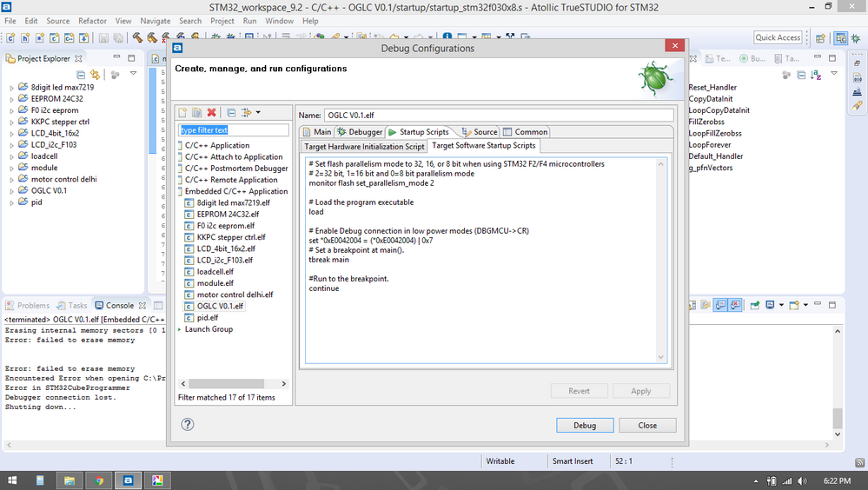Expand the OGLC V0.1 project node
The height and width of the screenshot is (490, 868).
click(11, 191)
